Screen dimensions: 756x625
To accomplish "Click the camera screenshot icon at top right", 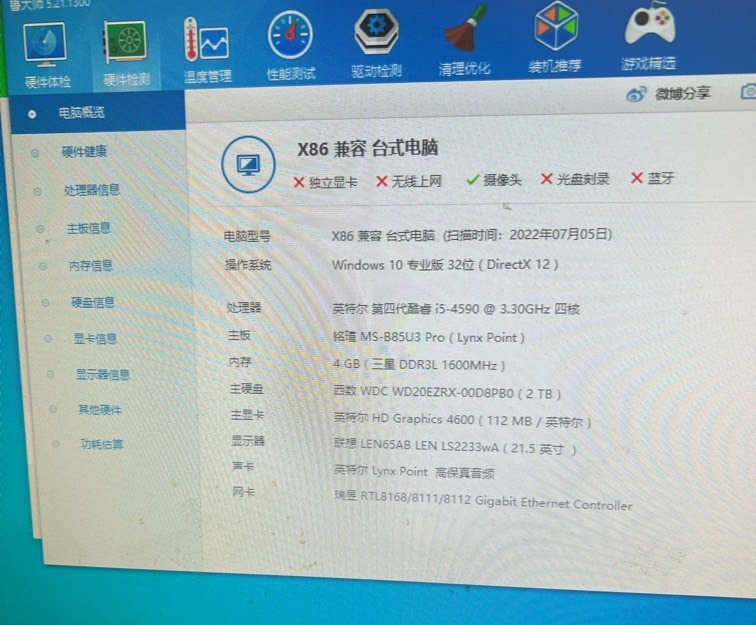I will coord(748,91).
